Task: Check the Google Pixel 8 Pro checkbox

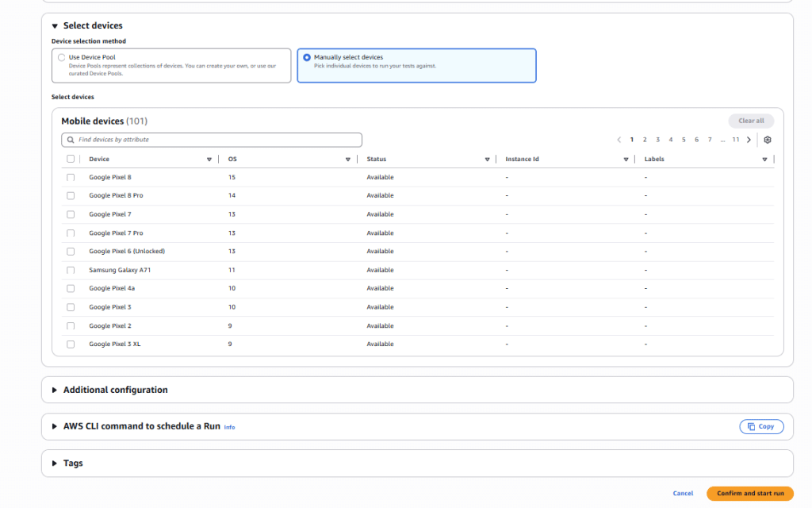Action: pos(71,196)
